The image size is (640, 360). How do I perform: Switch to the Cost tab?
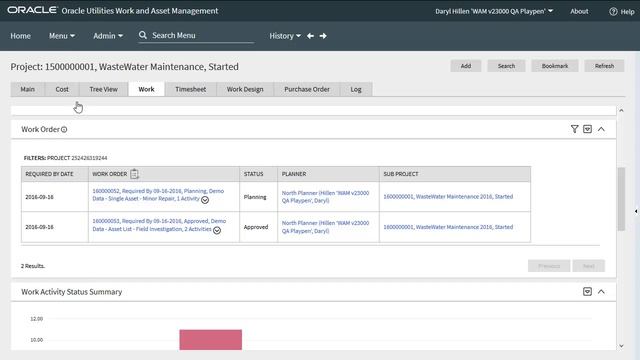coord(62,89)
